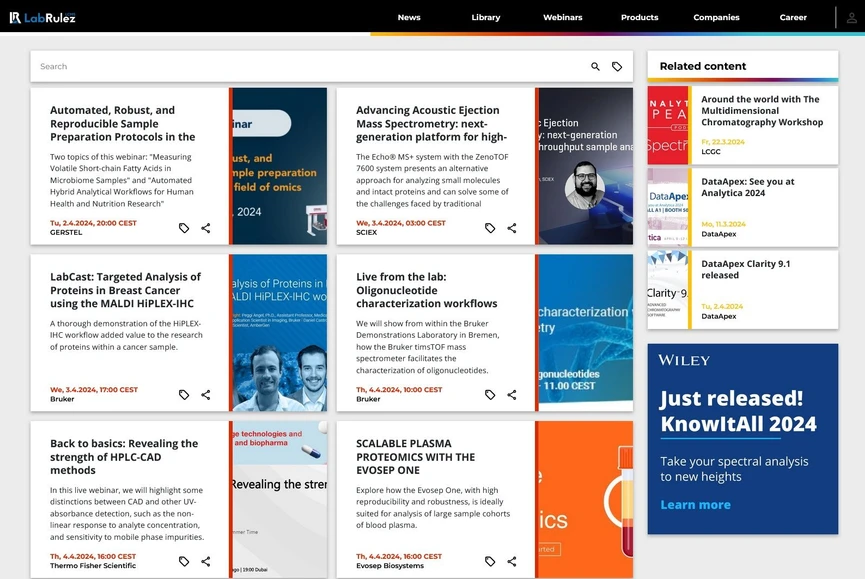Image resolution: width=865 pixels, height=579 pixels.
Task: Open DataApex: See you at Analytica 2024
Action: 747,187
